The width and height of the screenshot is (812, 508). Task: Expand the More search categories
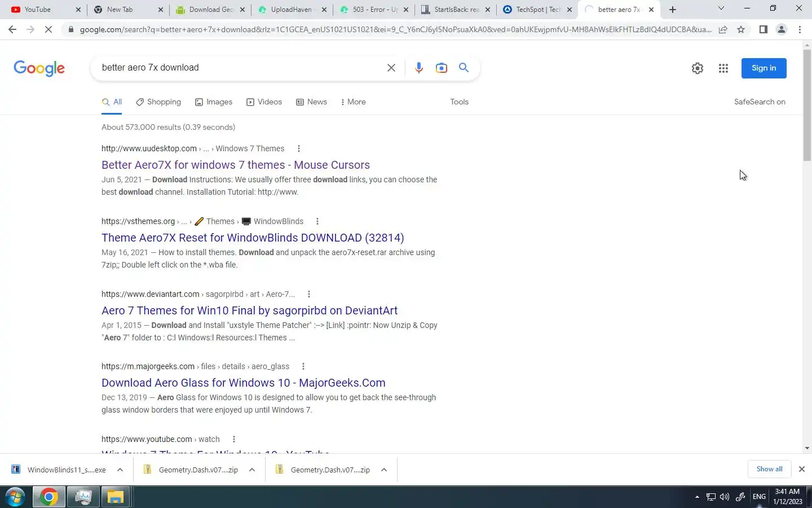coord(353,102)
